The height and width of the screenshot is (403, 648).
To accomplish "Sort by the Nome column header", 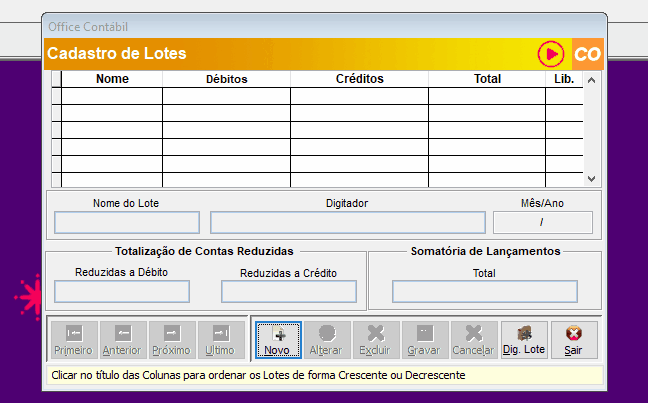I will click(x=112, y=79).
